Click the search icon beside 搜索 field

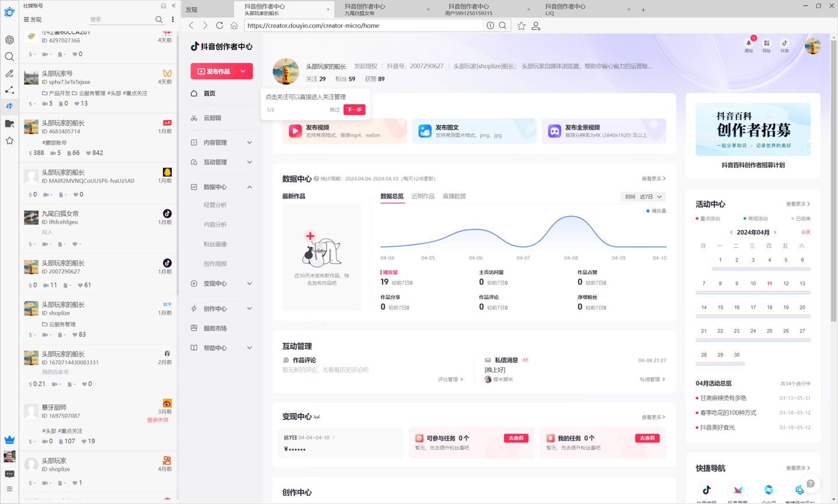(159, 19)
